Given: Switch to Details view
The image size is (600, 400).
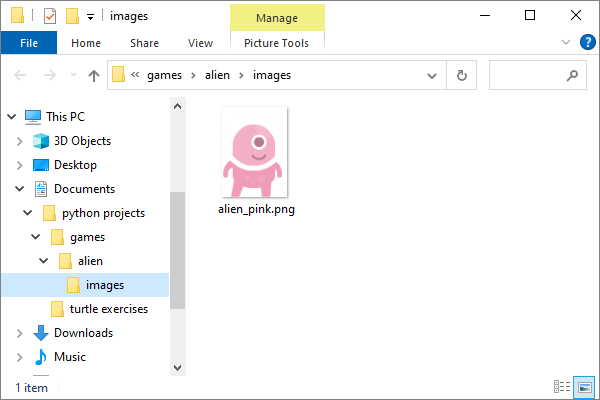Looking at the screenshot, I should click(562, 387).
